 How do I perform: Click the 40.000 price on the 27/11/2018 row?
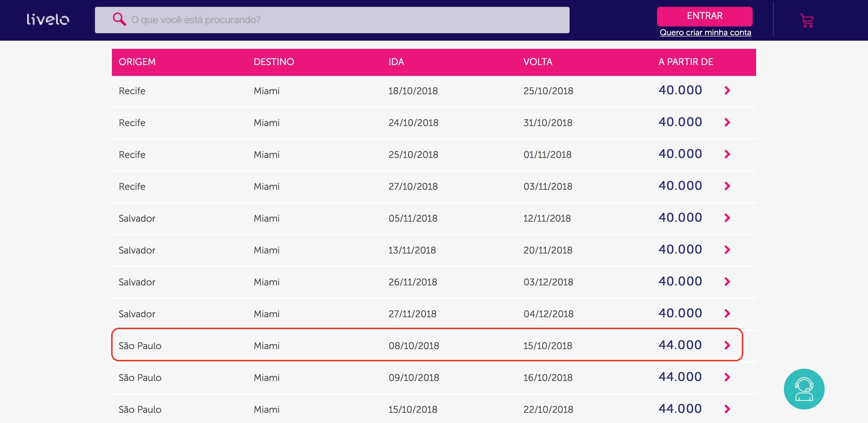click(x=680, y=313)
